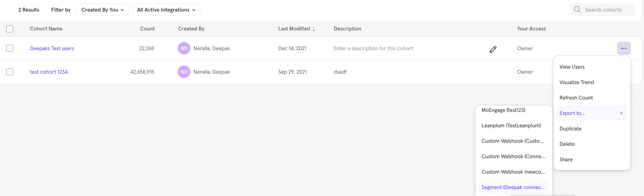Check the select-all cohorts checkbox
This screenshot has height=196, width=644.
[9, 29]
